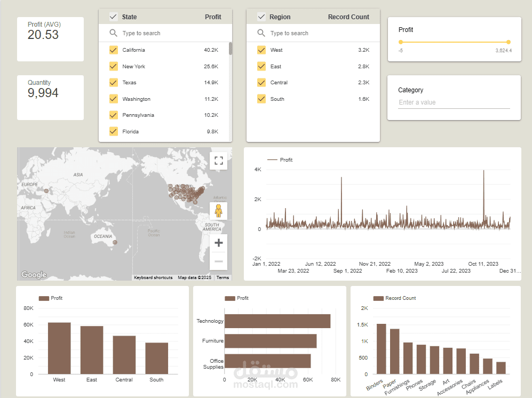Toggle the select-all checkbox for State
This screenshot has width=532, height=398.
[x=113, y=17]
